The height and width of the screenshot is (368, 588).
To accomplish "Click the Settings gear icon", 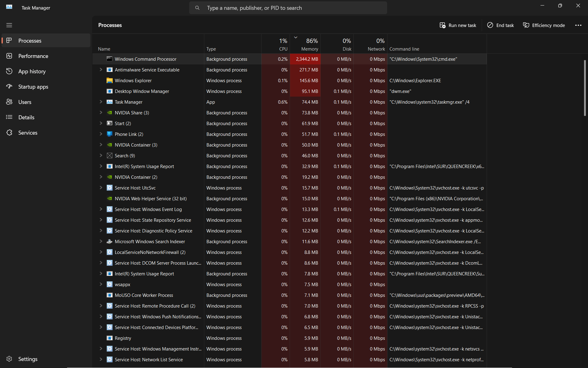I will (x=9, y=359).
